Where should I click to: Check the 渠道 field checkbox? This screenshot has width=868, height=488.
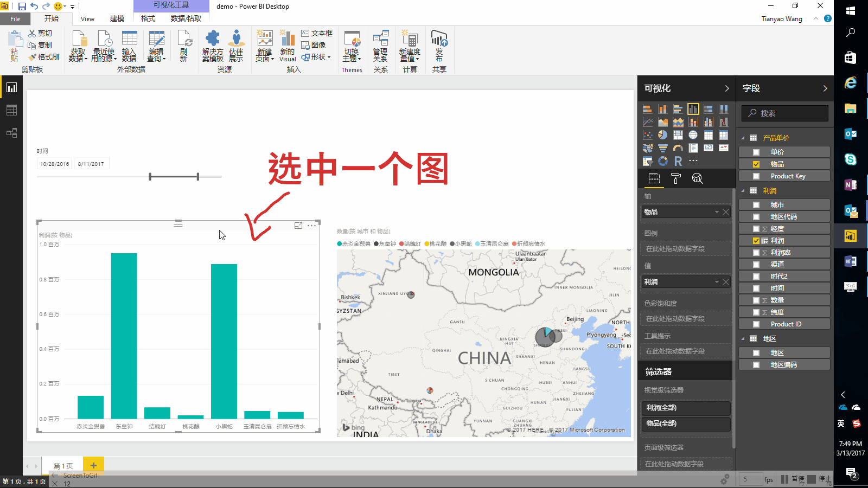tap(756, 265)
